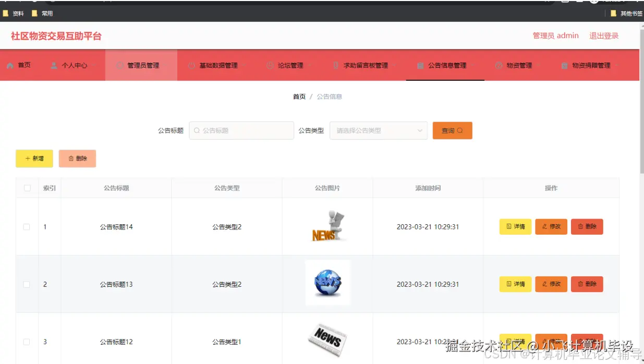Click the icon beside 求助留言板管理
644x364 pixels.
[336, 66]
